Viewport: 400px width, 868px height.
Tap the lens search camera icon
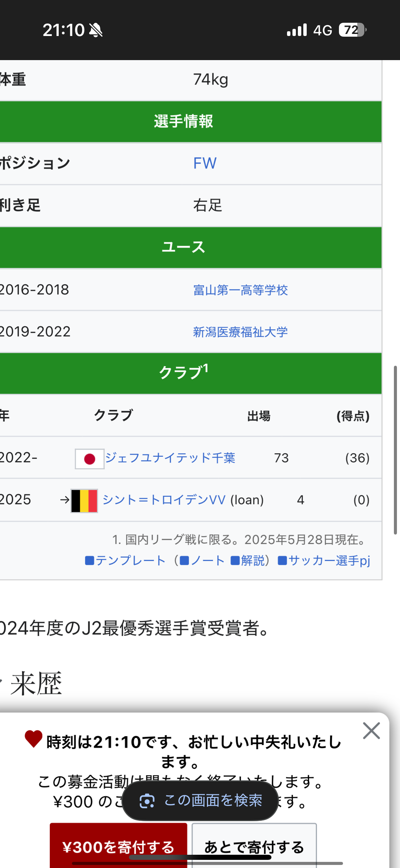[x=147, y=801]
